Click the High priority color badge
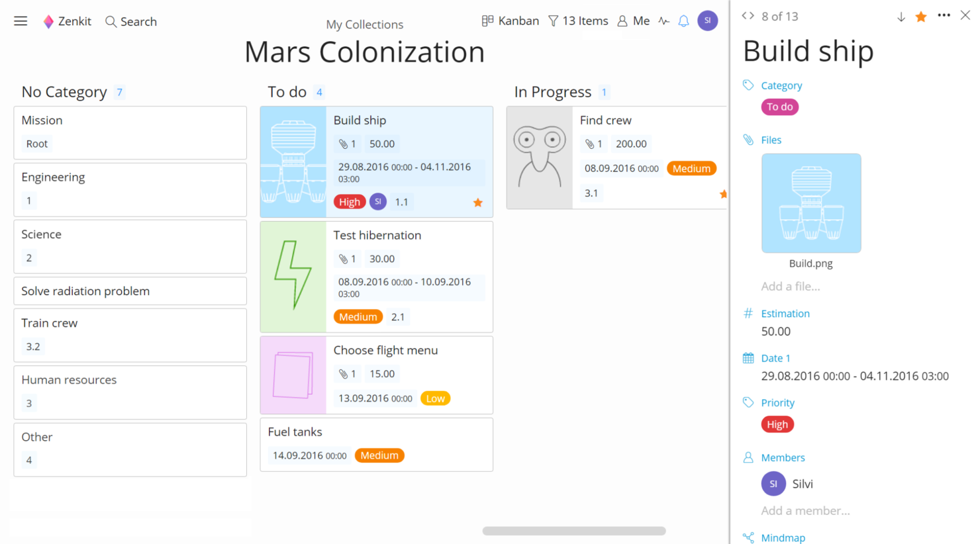Image resolution: width=980 pixels, height=544 pixels. coord(777,424)
